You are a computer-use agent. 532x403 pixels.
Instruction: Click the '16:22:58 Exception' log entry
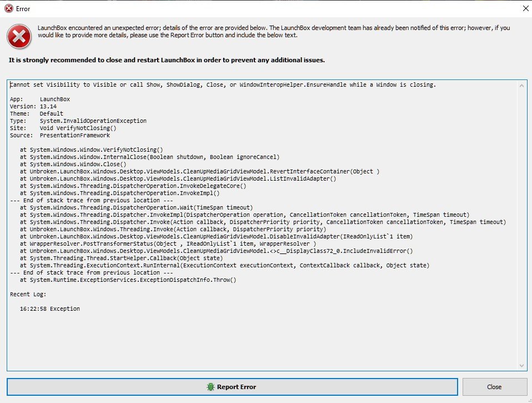click(x=50, y=309)
